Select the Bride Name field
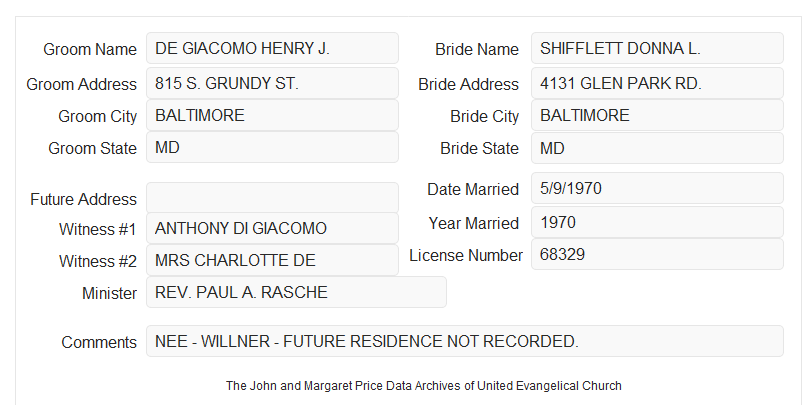Screen dimensions: 805x405 tap(657, 48)
